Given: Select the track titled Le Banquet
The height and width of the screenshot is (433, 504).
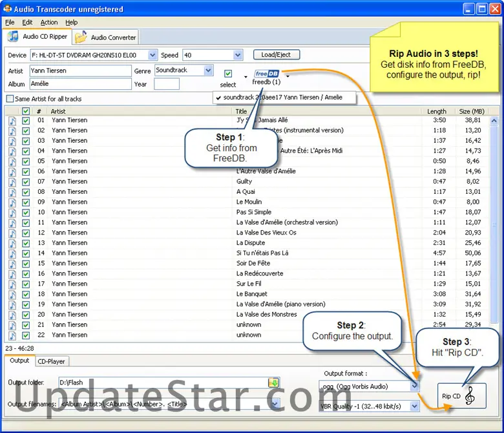Looking at the screenshot, I should 252,294.
